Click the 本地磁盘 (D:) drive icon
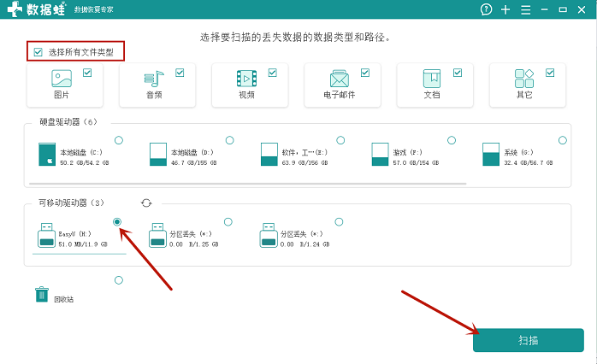Screen dimensions: 597x364 (158, 155)
